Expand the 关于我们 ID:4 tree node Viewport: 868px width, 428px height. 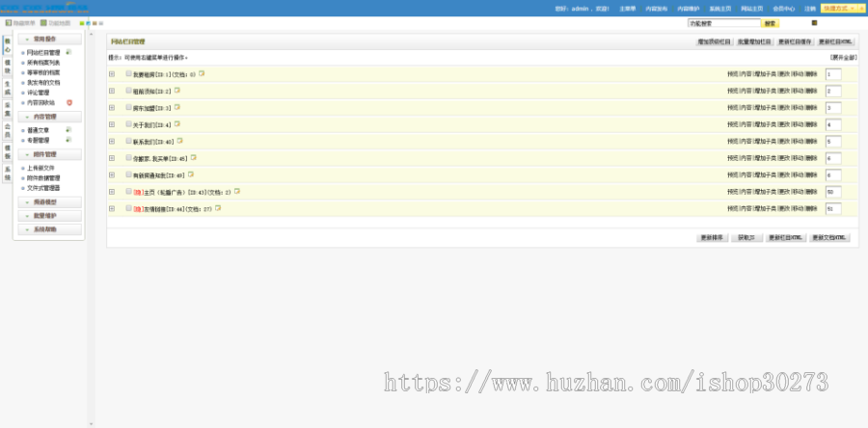[112, 124]
